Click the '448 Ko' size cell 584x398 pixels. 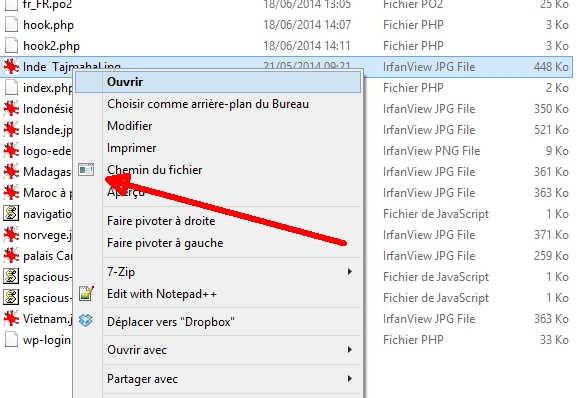pyautogui.click(x=551, y=67)
